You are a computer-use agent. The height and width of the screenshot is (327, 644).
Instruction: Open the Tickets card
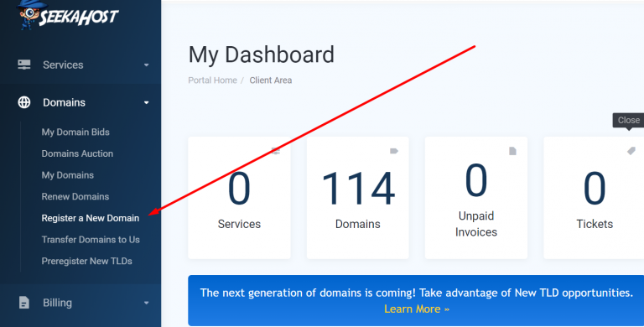(x=594, y=198)
